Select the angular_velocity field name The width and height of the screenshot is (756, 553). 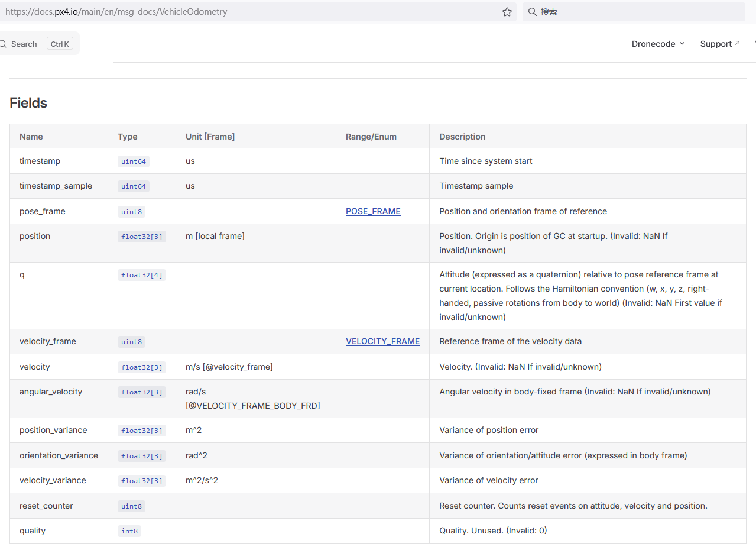51,392
